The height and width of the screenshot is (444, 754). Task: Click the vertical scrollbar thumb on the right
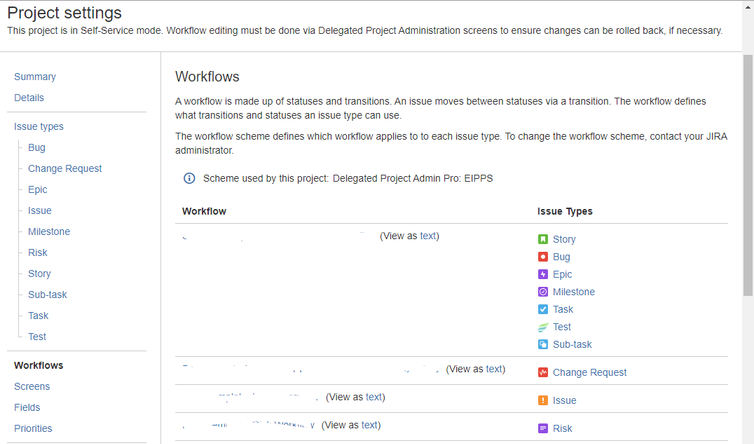click(x=748, y=176)
